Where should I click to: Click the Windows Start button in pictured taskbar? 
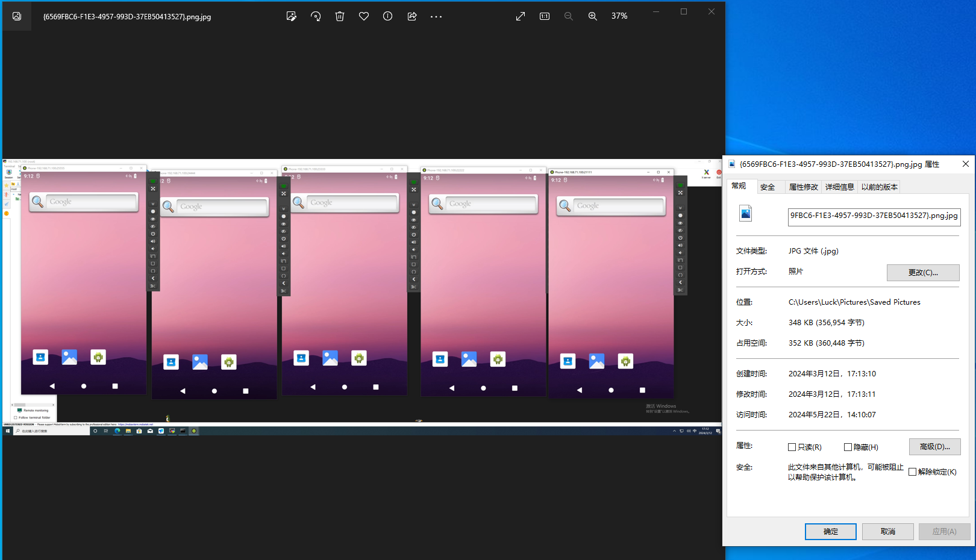pyautogui.click(x=8, y=431)
